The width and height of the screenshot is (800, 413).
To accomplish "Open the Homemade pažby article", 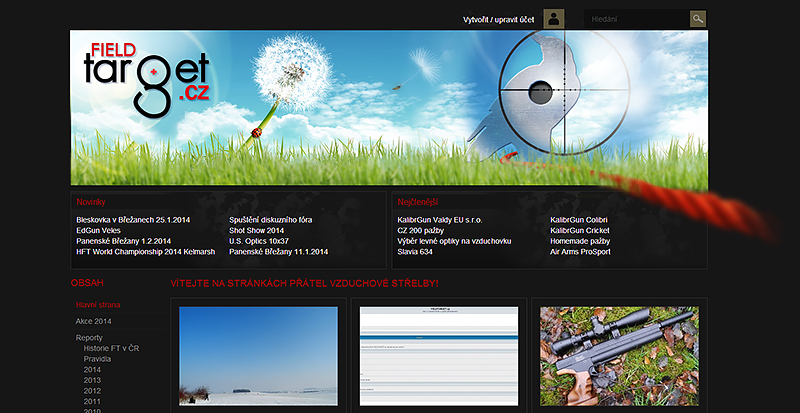I will (580, 241).
